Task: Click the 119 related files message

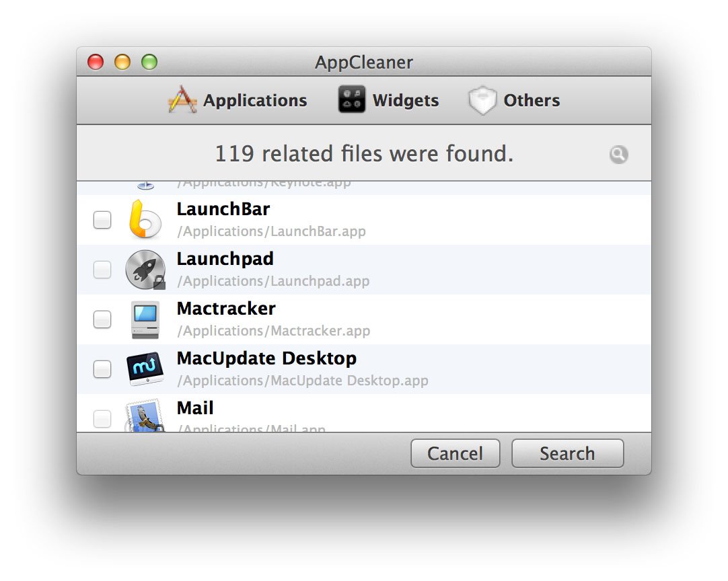Action: coord(365,153)
